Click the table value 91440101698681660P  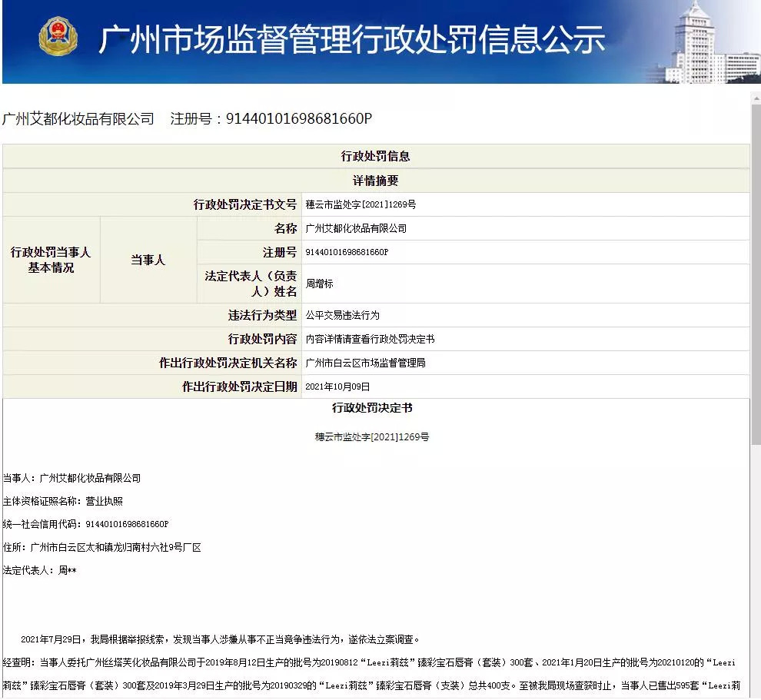[x=347, y=252]
